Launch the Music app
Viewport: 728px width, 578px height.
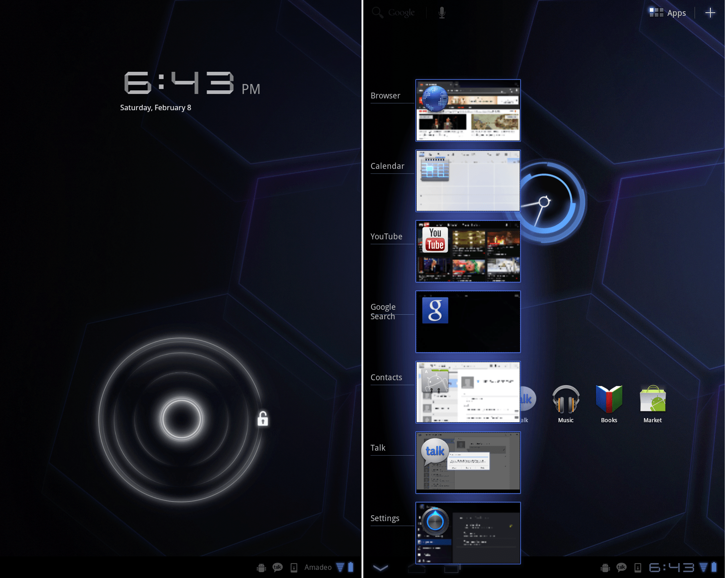[566, 404]
